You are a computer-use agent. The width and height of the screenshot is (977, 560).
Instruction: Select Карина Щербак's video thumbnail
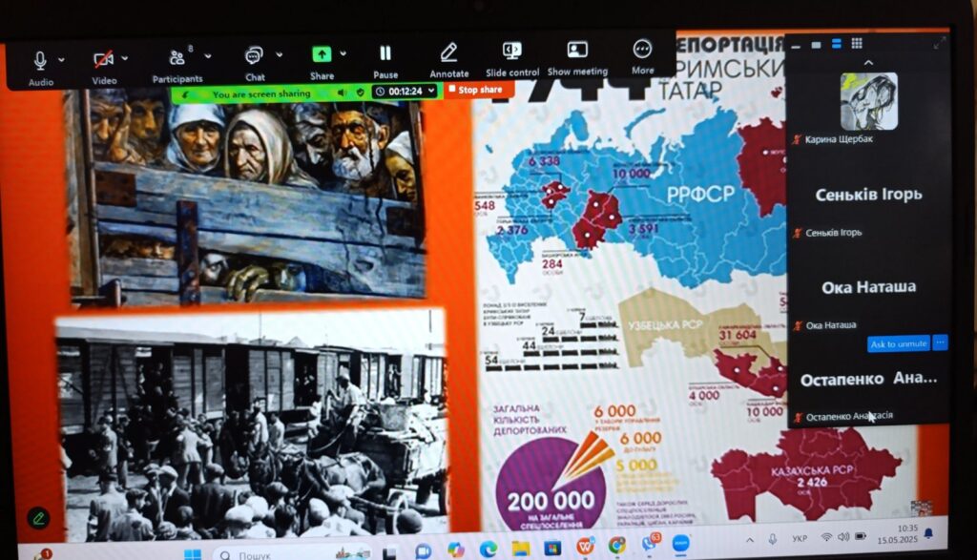(868, 100)
